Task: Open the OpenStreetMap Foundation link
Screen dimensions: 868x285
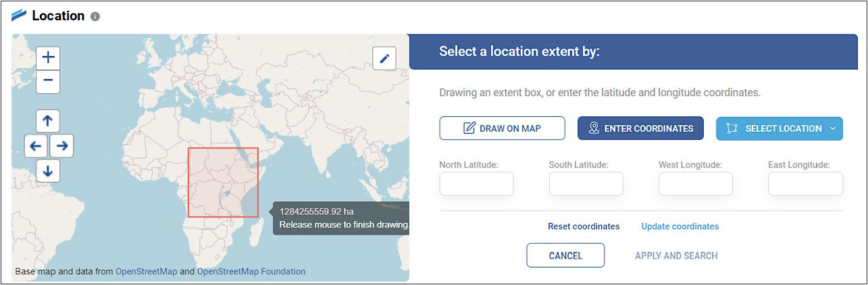Action: click(x=251, y=271)
